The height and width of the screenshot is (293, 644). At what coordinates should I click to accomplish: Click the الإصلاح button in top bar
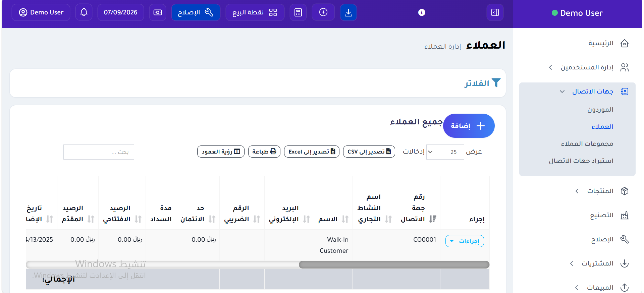[x=196, y=12]
